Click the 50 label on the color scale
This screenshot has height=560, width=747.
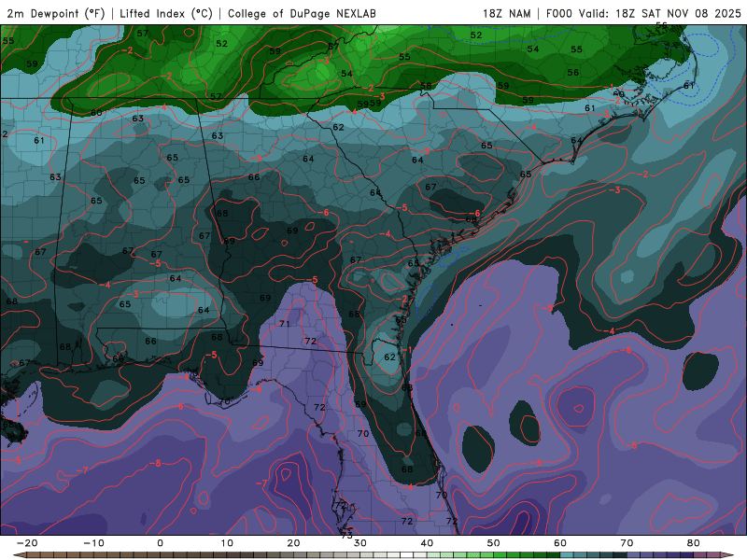pyautogui.click(x=494, y=543)
